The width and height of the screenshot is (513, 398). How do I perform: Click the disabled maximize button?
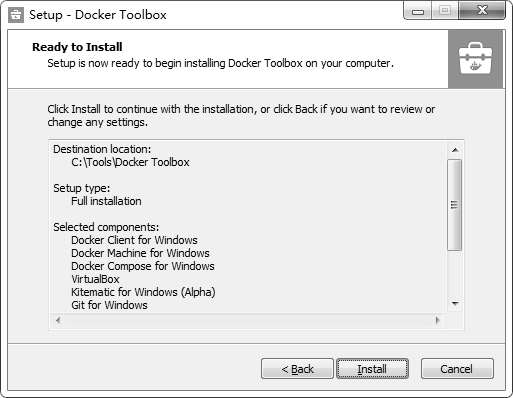(445, 11)
